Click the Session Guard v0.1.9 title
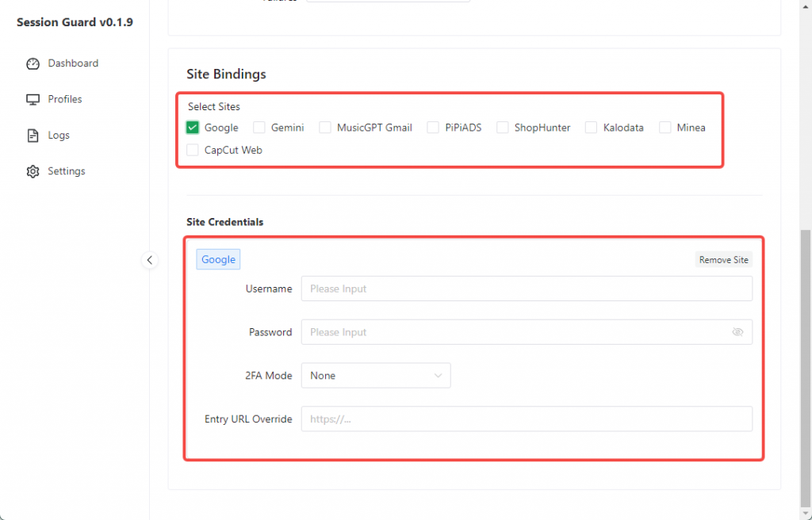Image resolution: width=812 pixels, height=520 pixels. coord(75,22)
